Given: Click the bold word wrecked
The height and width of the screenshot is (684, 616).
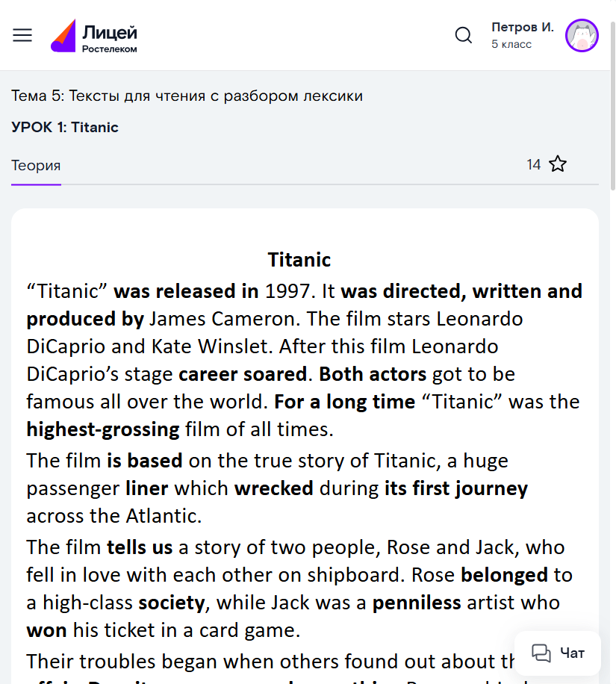Looking at the screenshot, I should tap(273, 488).
